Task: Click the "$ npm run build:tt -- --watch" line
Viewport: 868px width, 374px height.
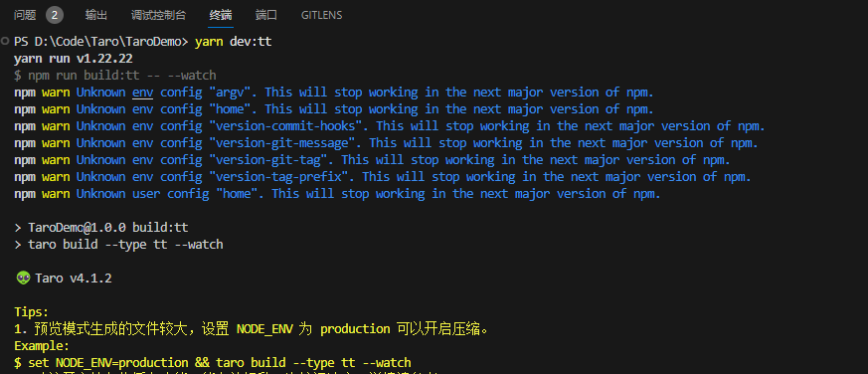Action: pyautogui.click(x=115, y=76)
